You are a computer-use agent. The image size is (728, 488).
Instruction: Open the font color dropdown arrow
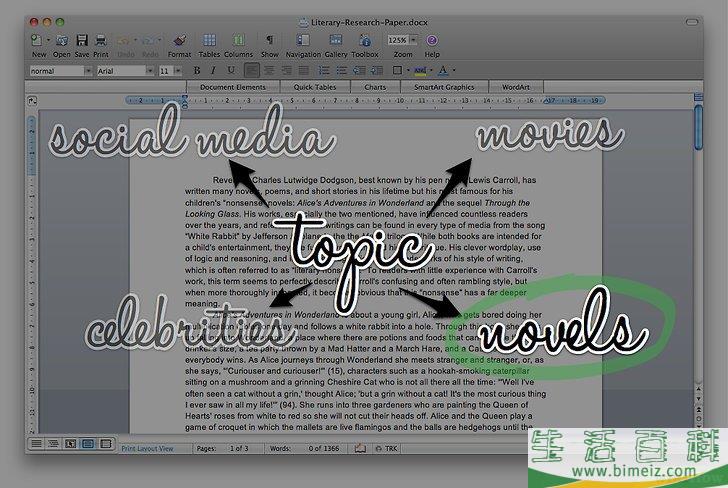coord(454,71)
